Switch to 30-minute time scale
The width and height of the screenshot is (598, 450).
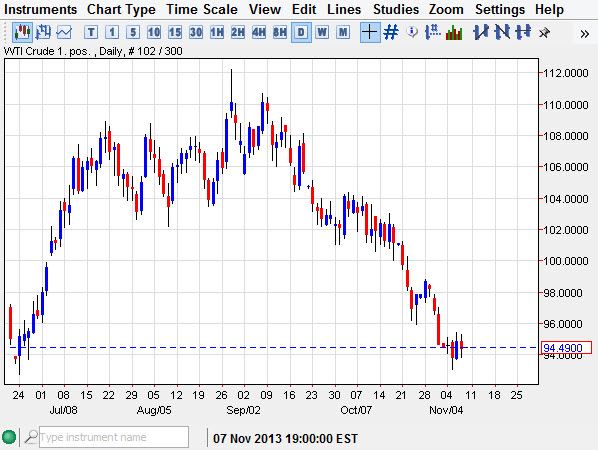tap(196, 32)
